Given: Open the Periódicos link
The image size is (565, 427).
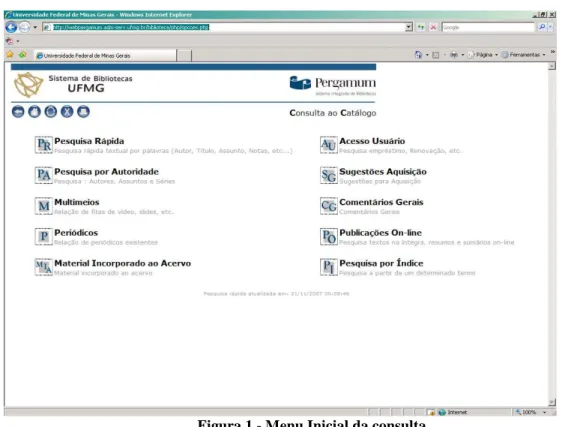Looking at the screenshot, I should [x=76, y=233].
